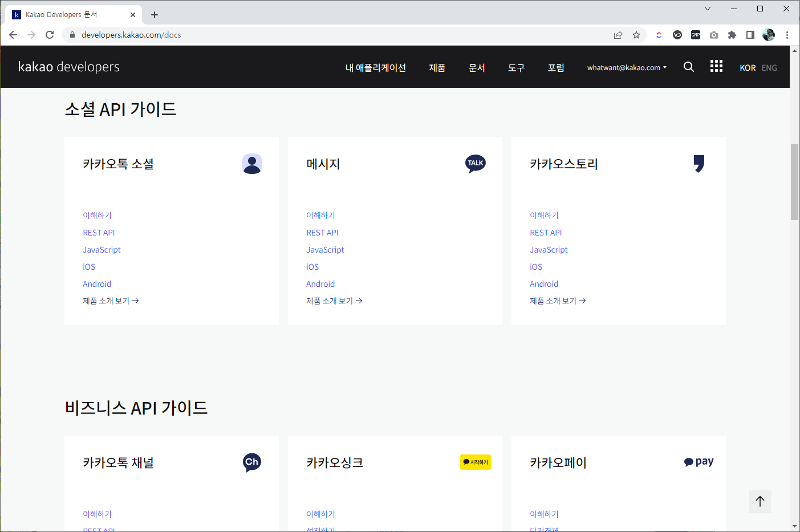Reload the page with refresh icon
The width and height of the screenshot is (800, 532).
coord(50,35)
